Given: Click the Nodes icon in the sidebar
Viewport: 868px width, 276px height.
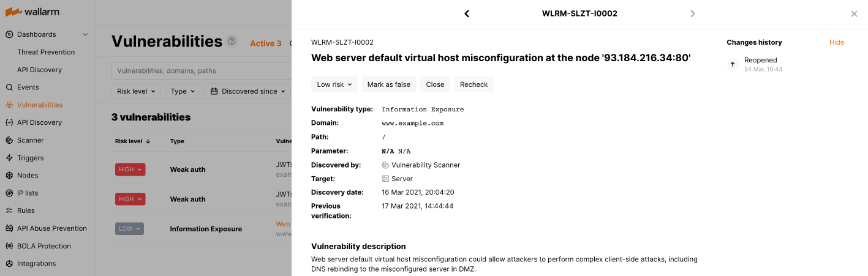Looking at the screenshot, I should tap(9, 176).
